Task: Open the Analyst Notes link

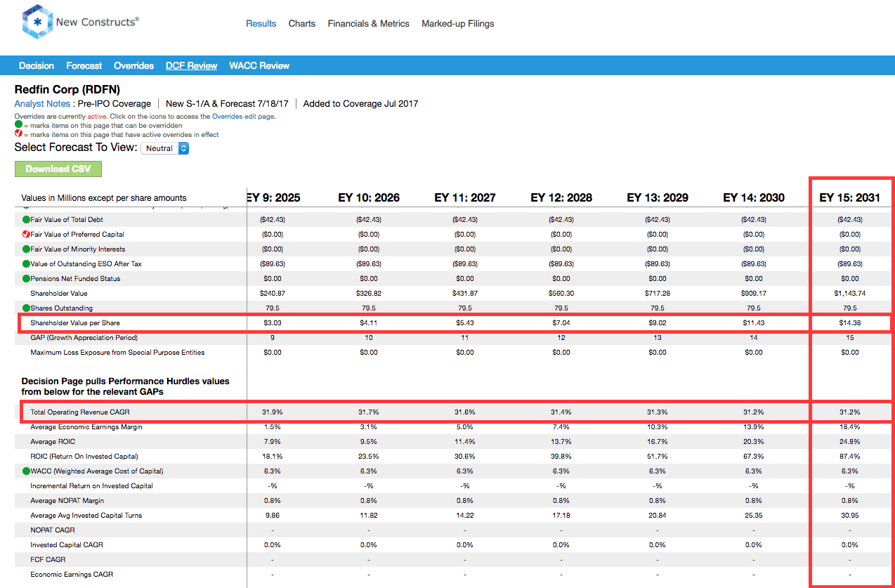Action: (43, 104)
